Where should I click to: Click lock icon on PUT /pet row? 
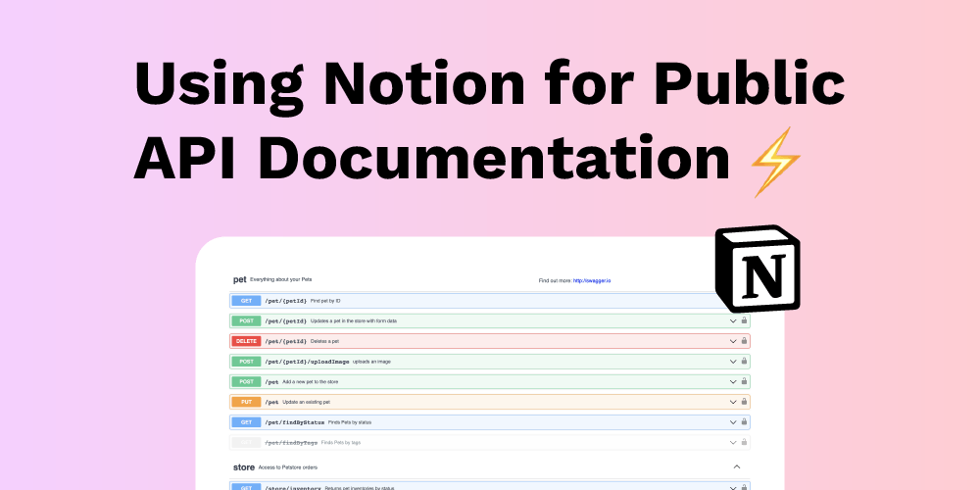(744, 402)
